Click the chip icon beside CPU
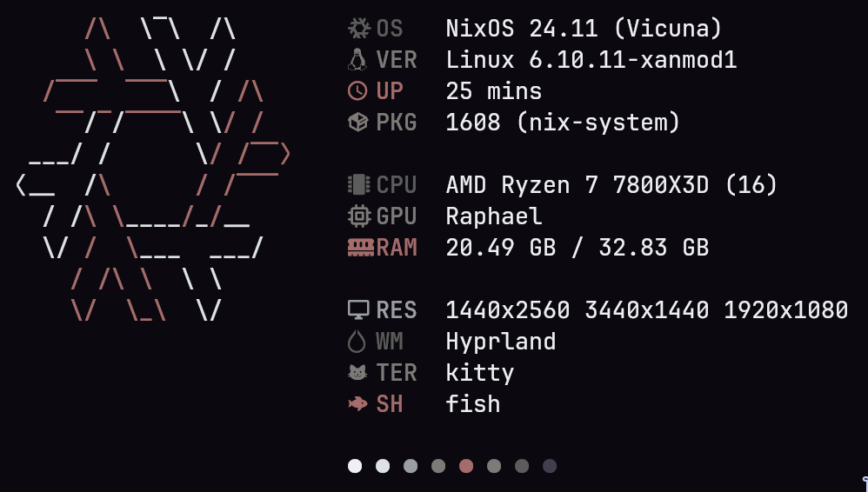Screen dimensions: 868x492 tap(358, 185)
